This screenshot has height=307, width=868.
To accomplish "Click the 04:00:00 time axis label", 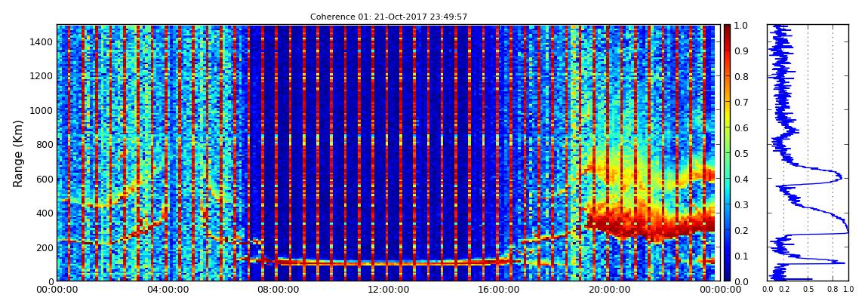I will [x=167, y=290].
